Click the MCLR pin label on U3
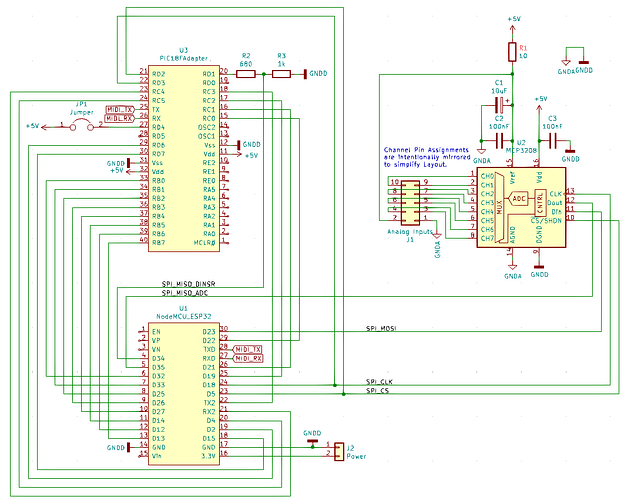 tap(204, 242)
